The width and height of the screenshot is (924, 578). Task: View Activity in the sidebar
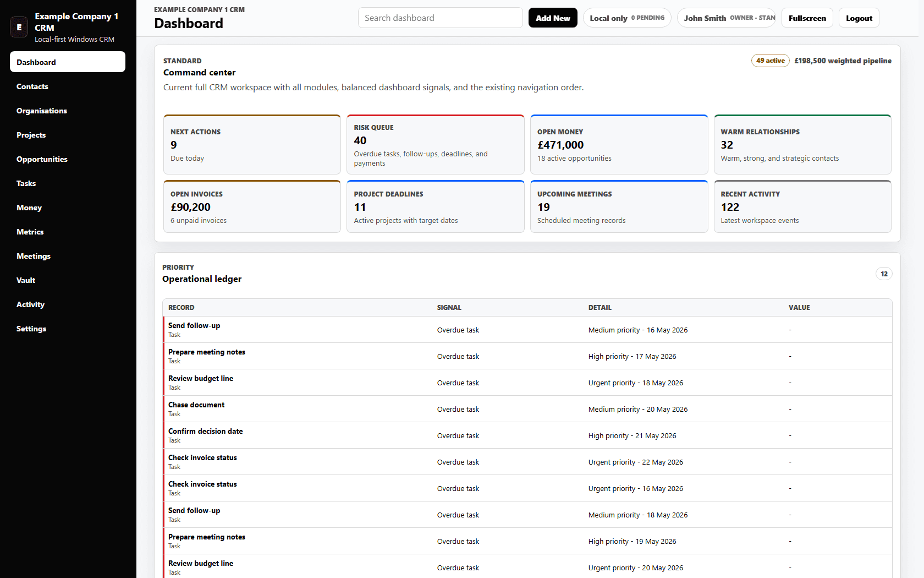coord(68,304)
